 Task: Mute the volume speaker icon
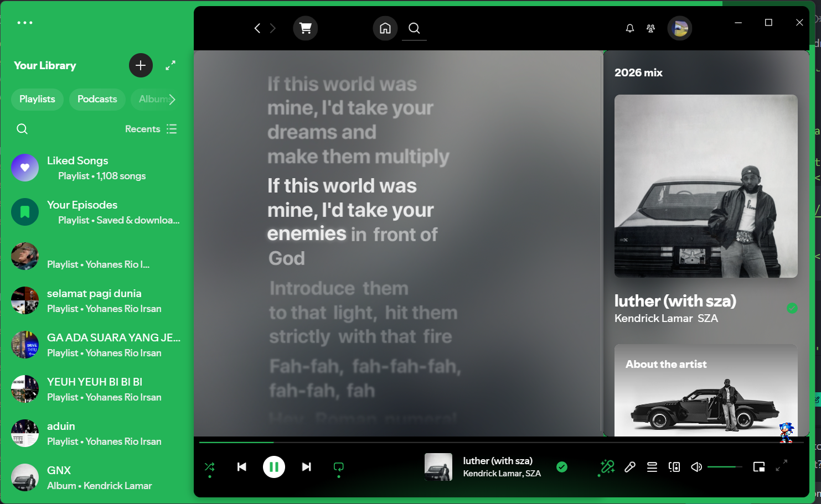pos(696,467)
